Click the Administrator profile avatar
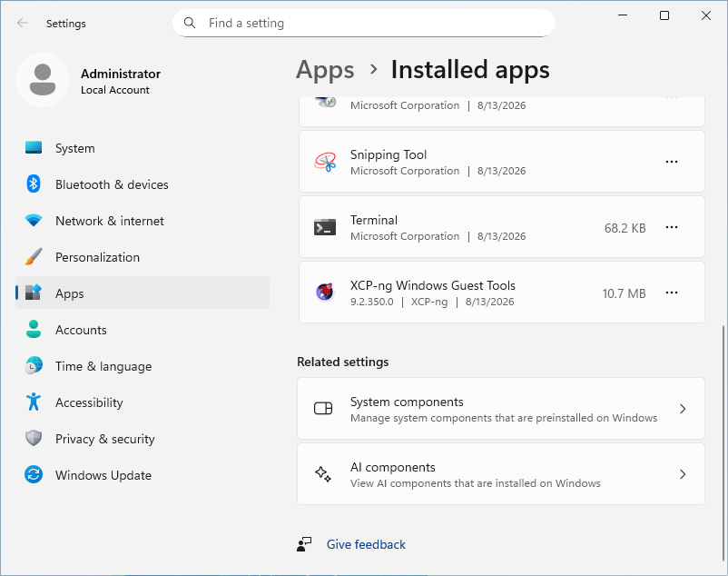 [43, 80]
